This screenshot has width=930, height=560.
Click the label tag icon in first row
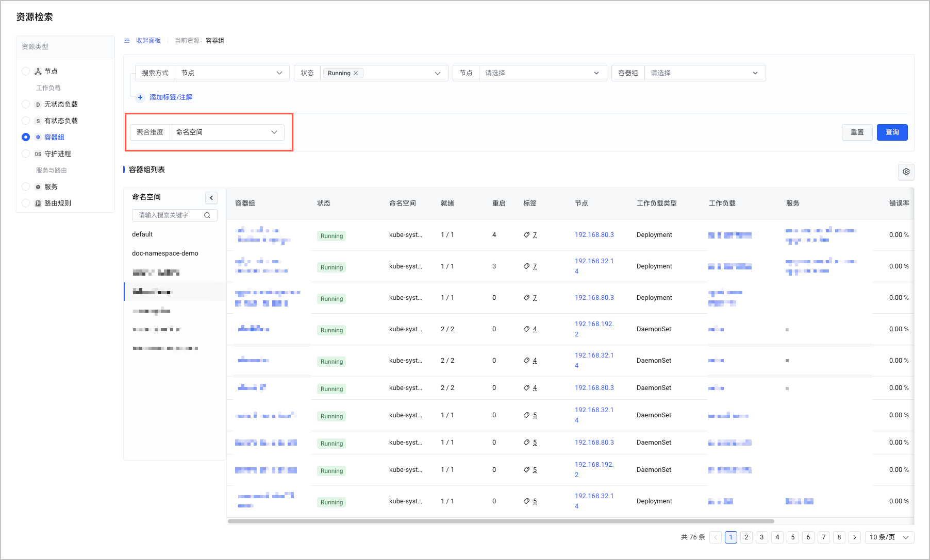pyautogui.click(x=526, y=235)
